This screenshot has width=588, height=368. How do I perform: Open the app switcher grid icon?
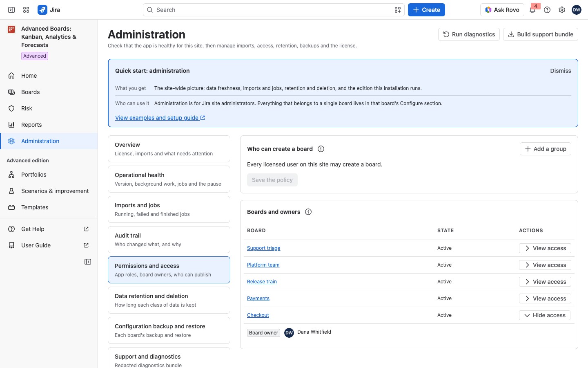[26, 10]
